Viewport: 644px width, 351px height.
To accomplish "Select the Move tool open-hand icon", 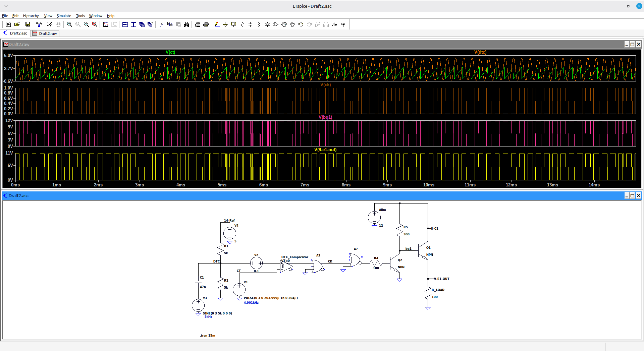I will 284,24.
